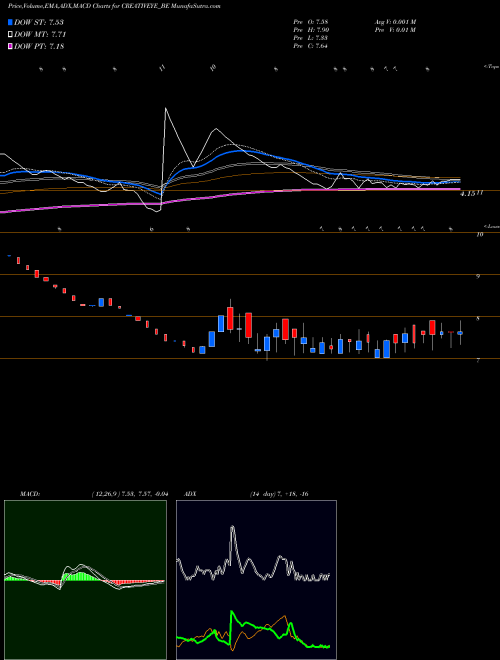Click the 'Pre L: 7.33' value

[x=311, y=38]
